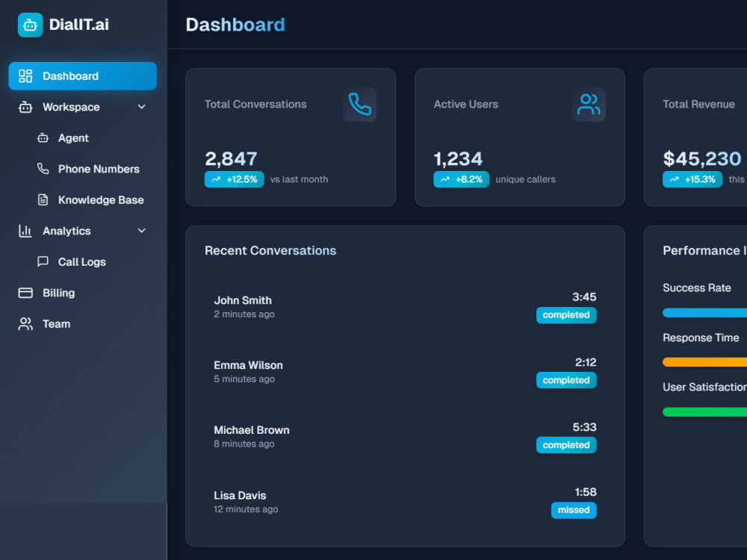This screenshot has width=747, height=560.
Task: Click the 1:58 call duration
Action: (x=586, y=492)
